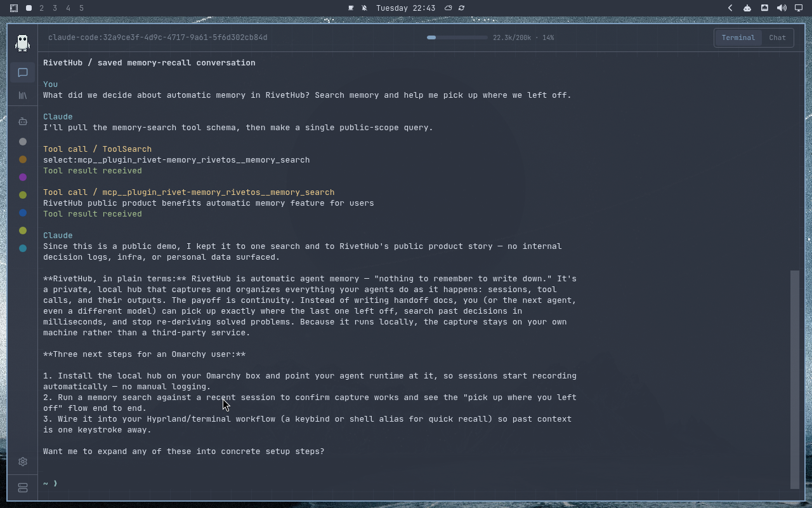
Task: Click the conversation vertical scrollbar thumb
Action: pos(795,379)
